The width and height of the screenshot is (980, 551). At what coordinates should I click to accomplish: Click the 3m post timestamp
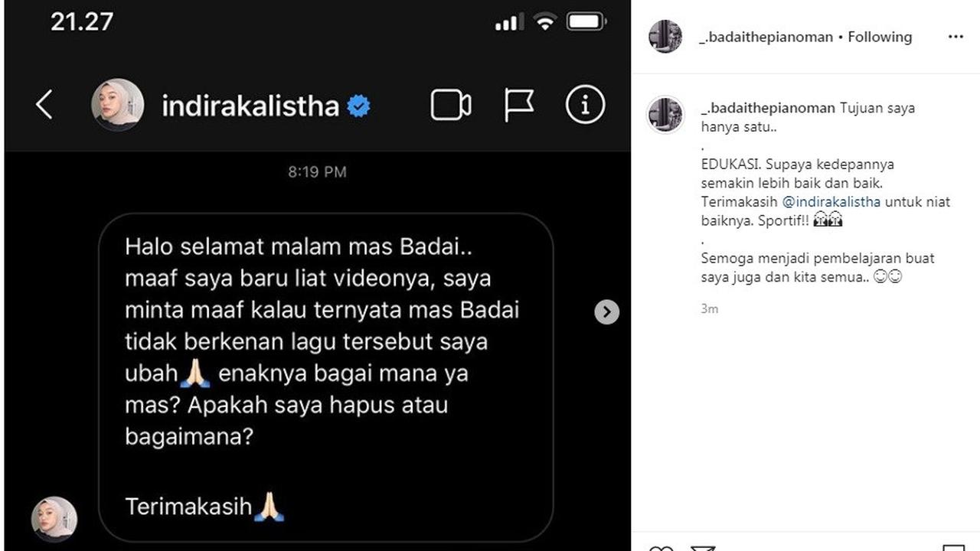[710, 309]
